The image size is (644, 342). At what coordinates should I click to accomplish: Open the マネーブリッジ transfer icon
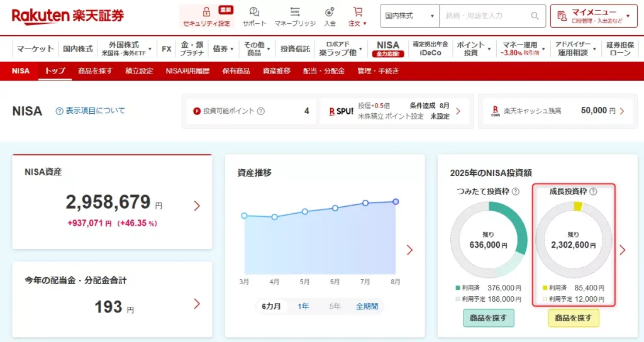point(295,11)
